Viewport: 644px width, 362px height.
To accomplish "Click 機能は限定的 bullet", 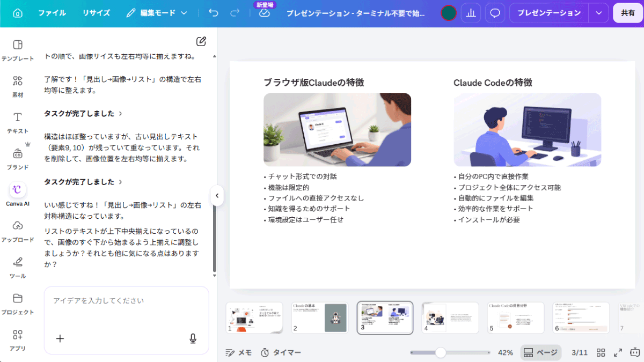I will [287, 188].
